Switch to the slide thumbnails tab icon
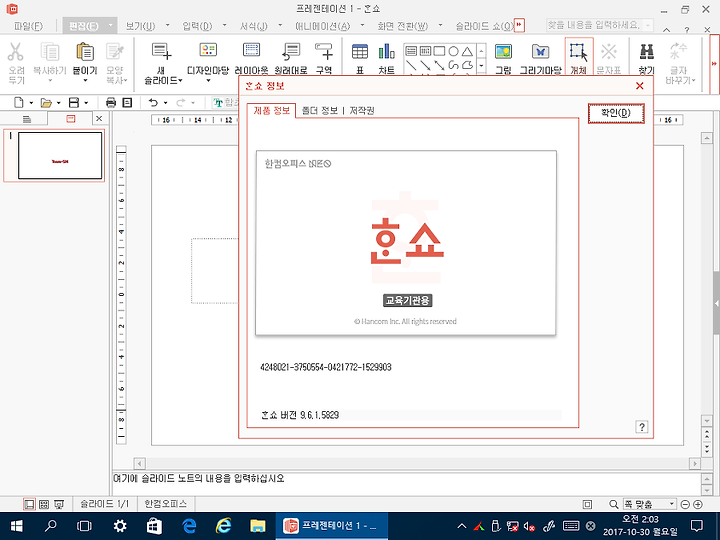The height and width of the screenshot is (540, 720). [71, 119]
